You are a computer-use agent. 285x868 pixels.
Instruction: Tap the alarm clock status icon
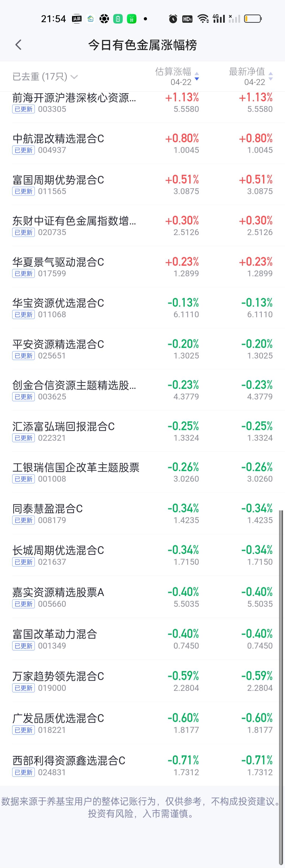(x=173, y=19)
